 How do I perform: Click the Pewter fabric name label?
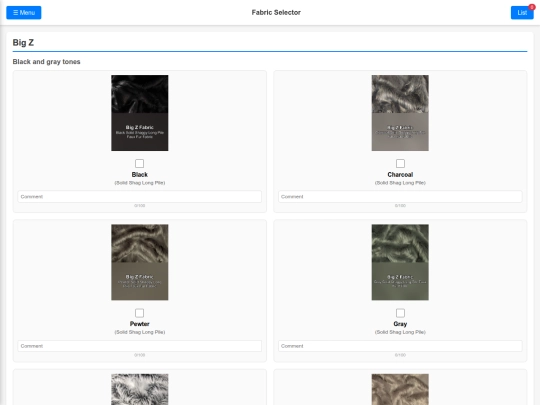pyautogui.click(x=139, y=324)
